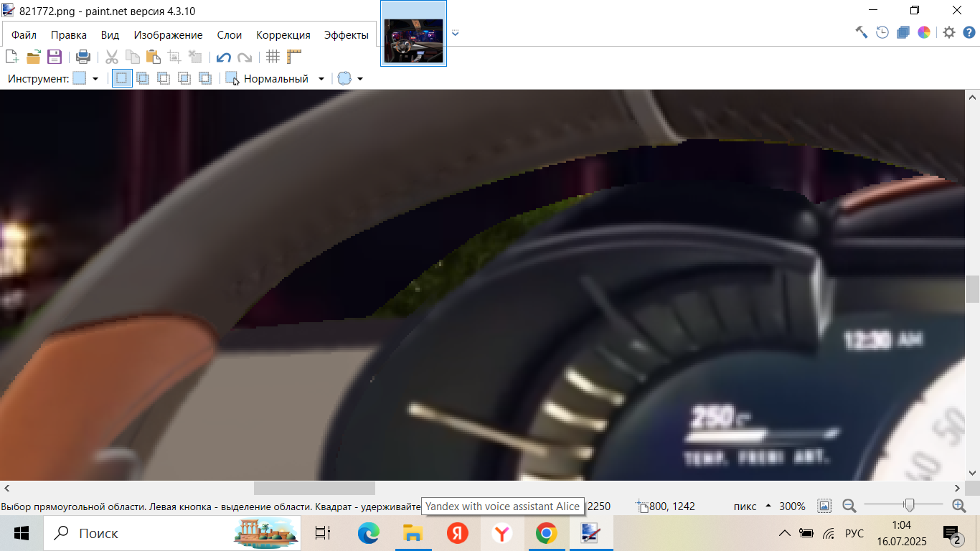Open the Colors window color wheel
Viewport: 980px width, 551px height.
(924, 32)
